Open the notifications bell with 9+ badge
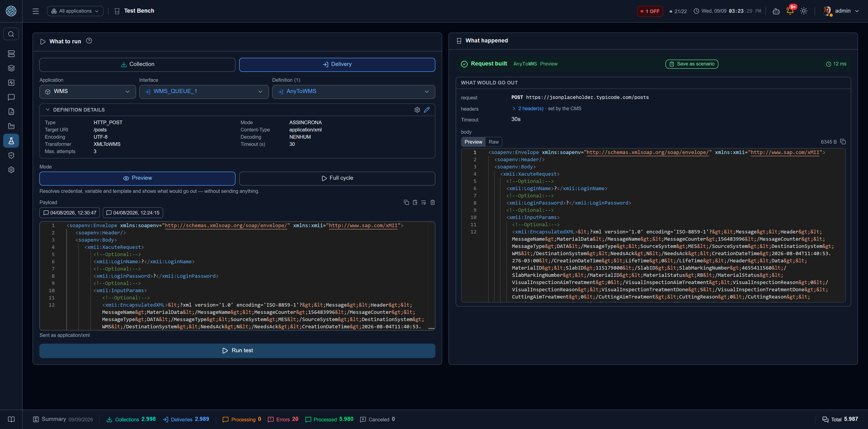This screenshot has width=868, height=429. 790,11
